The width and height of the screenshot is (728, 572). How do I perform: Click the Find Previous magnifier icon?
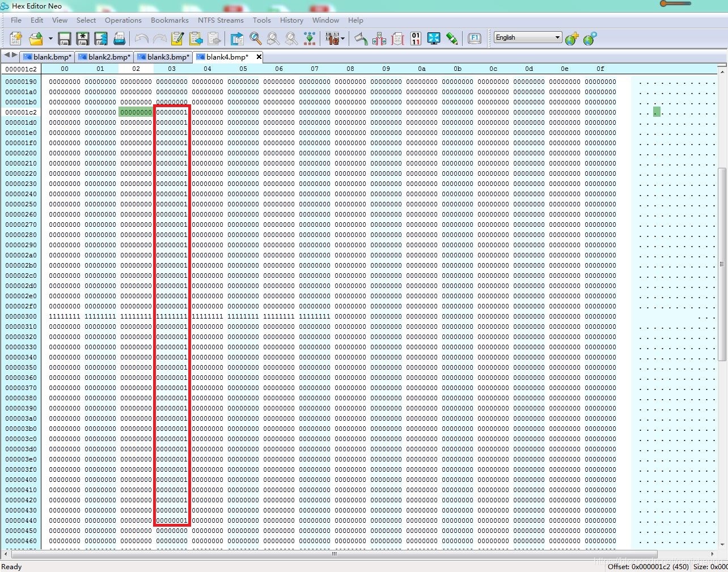click(x=291, y=39)
